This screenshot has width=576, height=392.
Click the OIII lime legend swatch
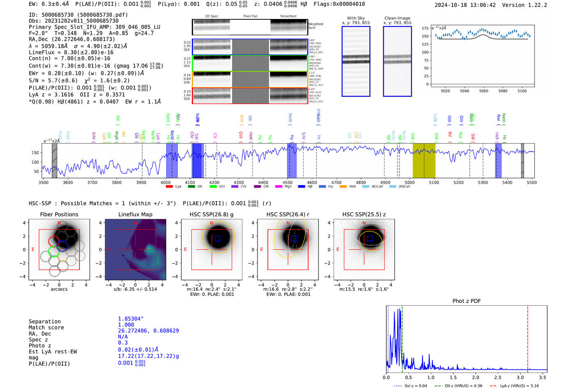click(213, 186)
